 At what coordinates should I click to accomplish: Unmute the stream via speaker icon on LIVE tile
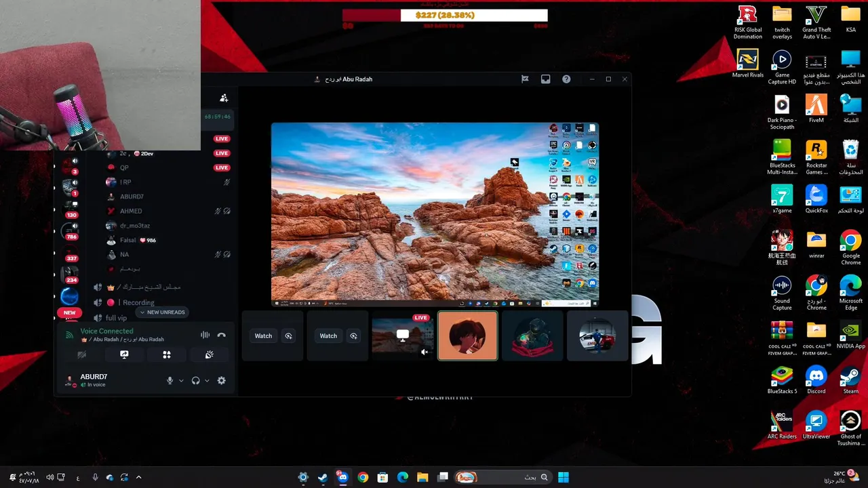pos(425,352)
